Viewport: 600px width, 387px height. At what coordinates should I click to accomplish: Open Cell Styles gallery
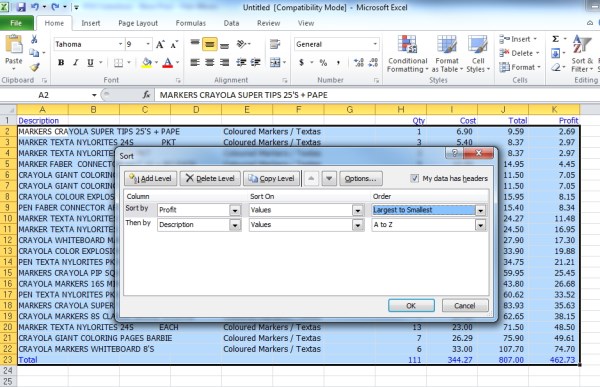tap(478, 54)
